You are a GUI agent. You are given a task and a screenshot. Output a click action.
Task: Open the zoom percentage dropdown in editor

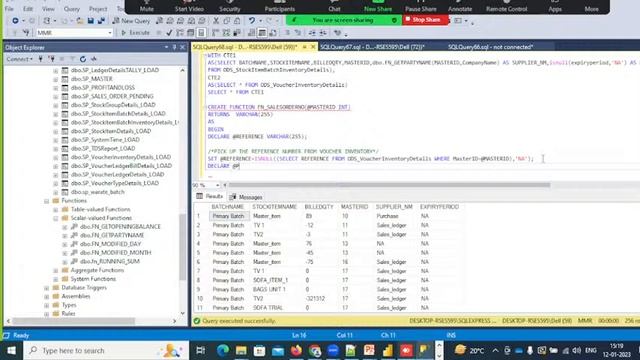pos(218,185)
